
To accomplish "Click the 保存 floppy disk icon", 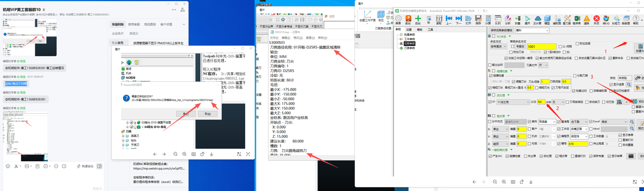I will click(478, 20).
